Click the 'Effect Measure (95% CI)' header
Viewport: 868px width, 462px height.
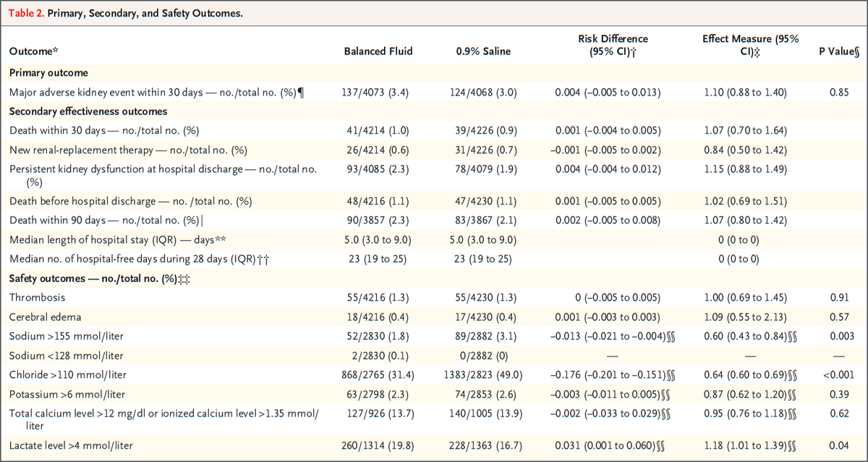pyautogui.click(x=750, y=45)
